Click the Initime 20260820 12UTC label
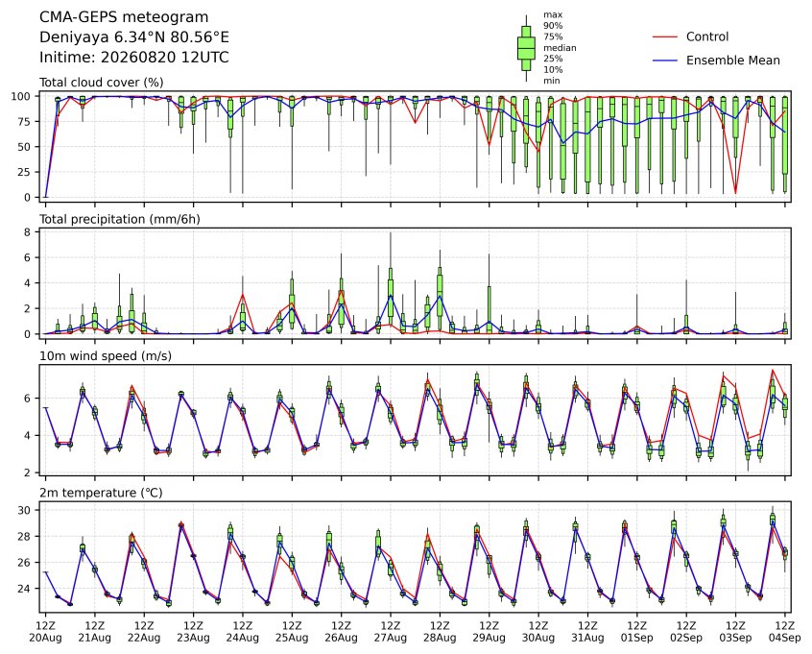Viewport: 812px width, 654px height. 134,57
